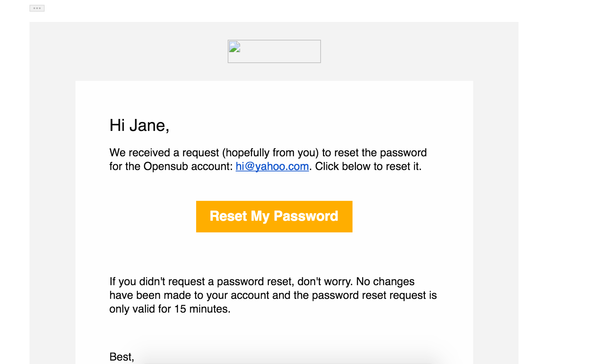This screenshot has height=364, width=609.
Task: Click the "(hopefully from you)" parenthetical
Action: pos(271,153)
